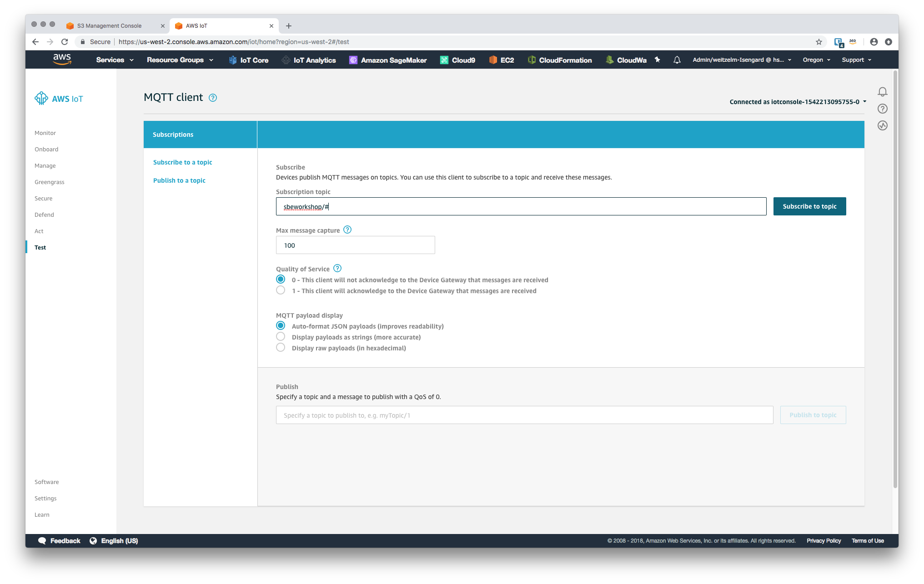Open English (US) language selector

click(114, 540)
